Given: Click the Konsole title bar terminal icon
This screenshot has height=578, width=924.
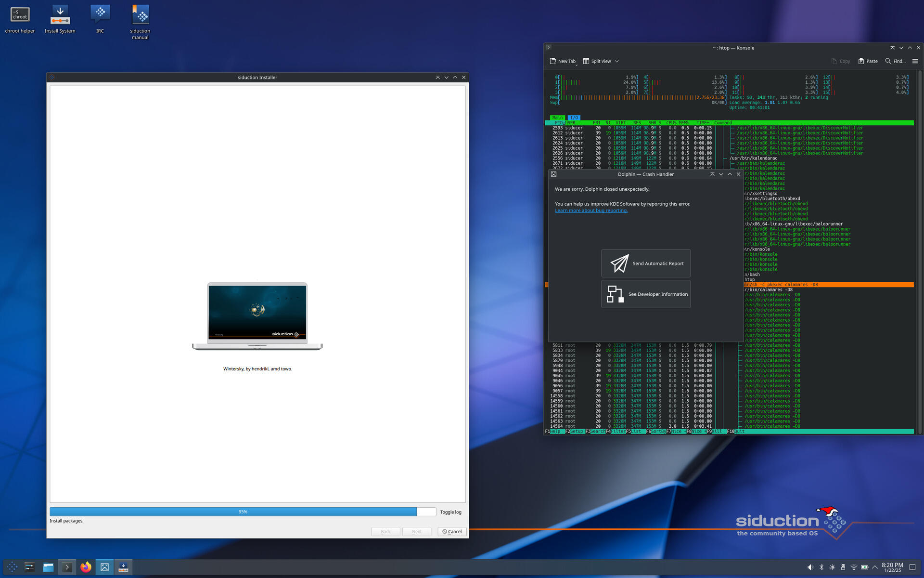Looking at the screenshot, I should click(x=548, y=48).
